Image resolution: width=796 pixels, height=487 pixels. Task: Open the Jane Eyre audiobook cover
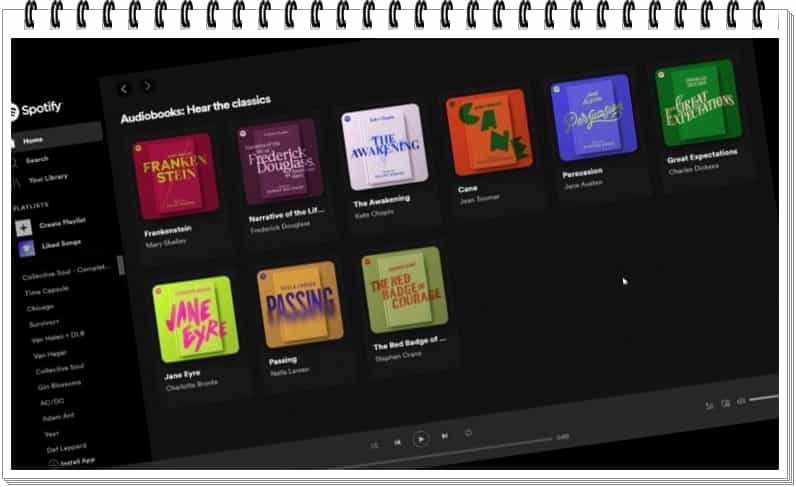point(195,319)
